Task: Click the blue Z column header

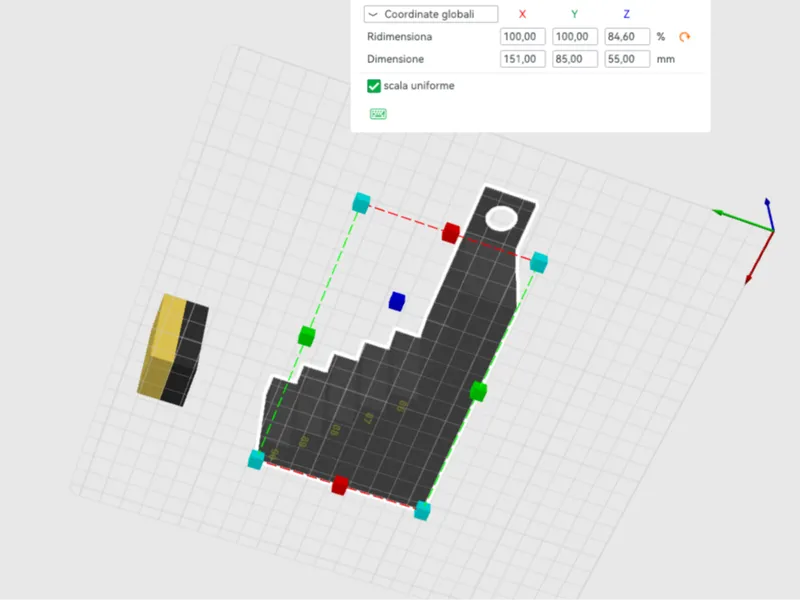Action: [x=627, y=14]
